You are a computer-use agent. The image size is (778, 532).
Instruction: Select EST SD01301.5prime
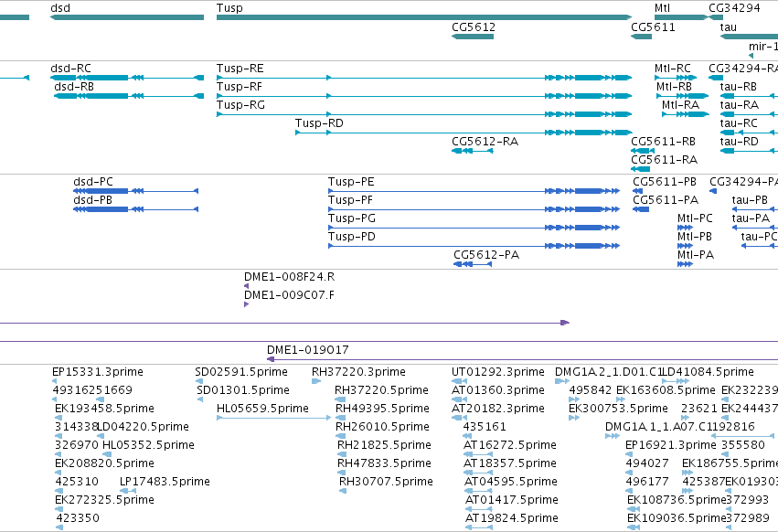pos(243,390)
